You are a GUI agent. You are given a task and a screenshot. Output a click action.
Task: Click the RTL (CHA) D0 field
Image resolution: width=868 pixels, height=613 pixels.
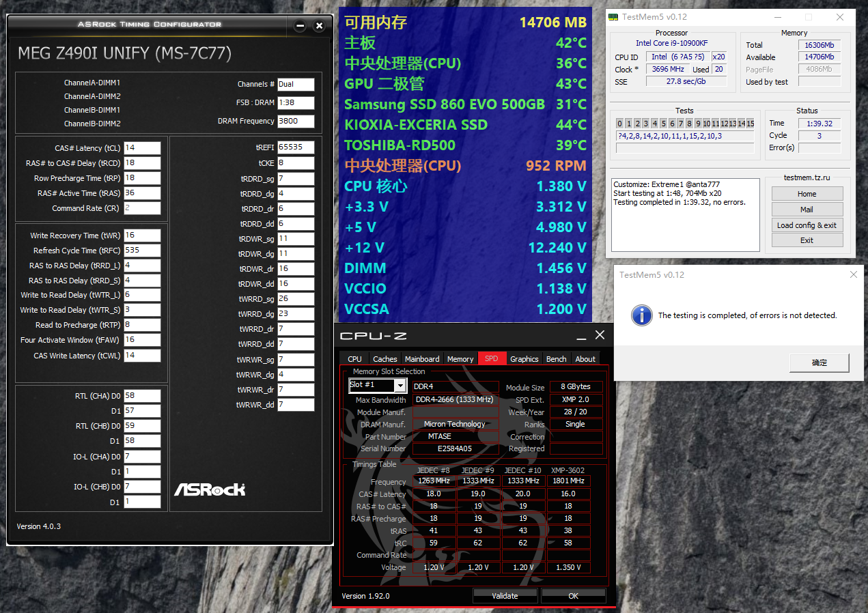point(142,396)
